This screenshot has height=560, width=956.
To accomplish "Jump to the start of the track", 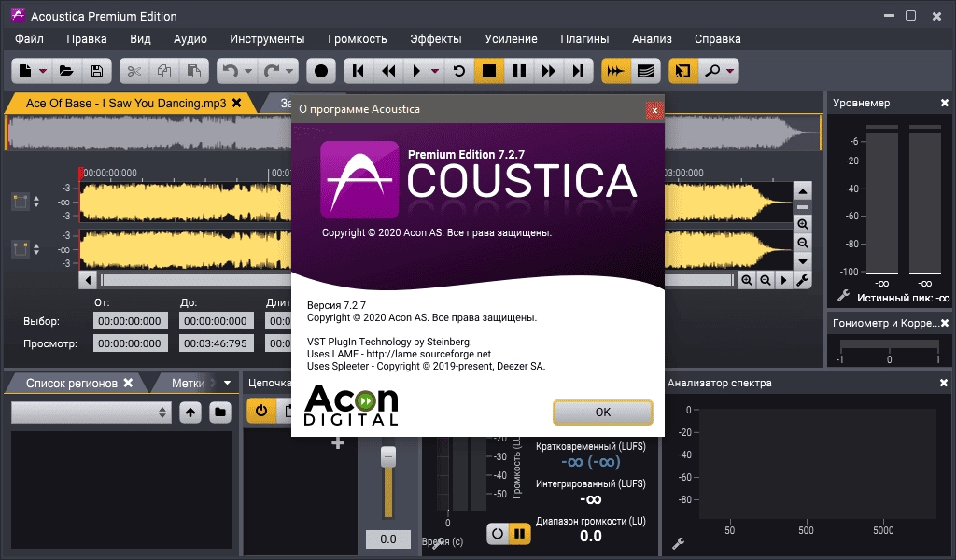I will pos(358,71).
